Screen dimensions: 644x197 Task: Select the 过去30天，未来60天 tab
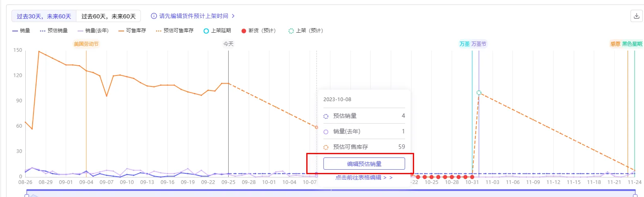pos(44,16)
